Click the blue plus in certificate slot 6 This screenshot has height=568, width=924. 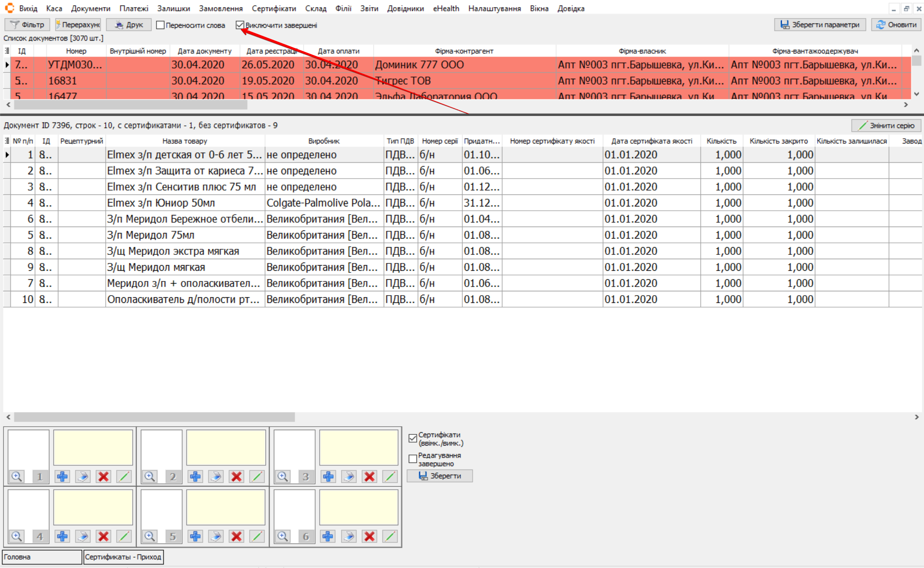pyautogui.click(x=328, y=536)
